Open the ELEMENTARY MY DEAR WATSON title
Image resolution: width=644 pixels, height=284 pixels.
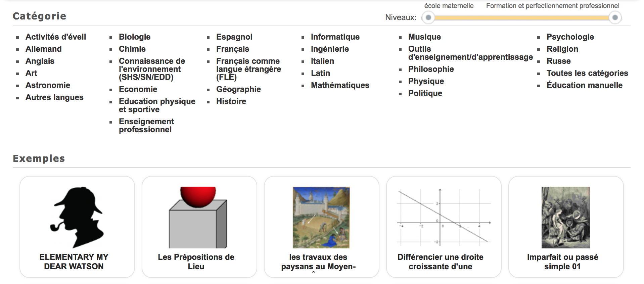tap(74, 262)
